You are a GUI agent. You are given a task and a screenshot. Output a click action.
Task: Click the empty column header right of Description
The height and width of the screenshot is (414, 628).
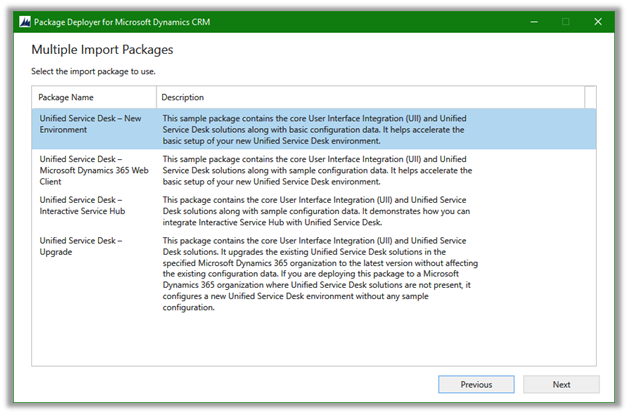coord(591,97)
